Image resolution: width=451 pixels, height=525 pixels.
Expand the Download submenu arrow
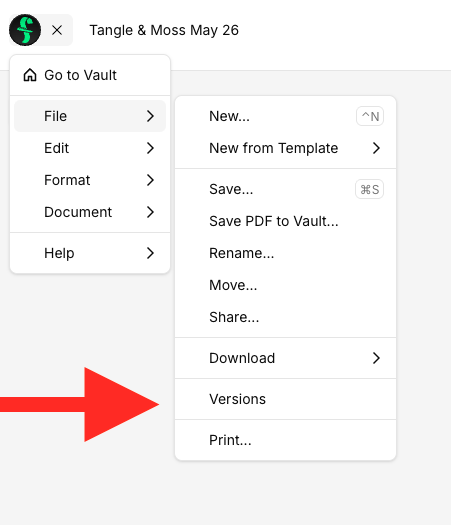[x=376, y=358]
